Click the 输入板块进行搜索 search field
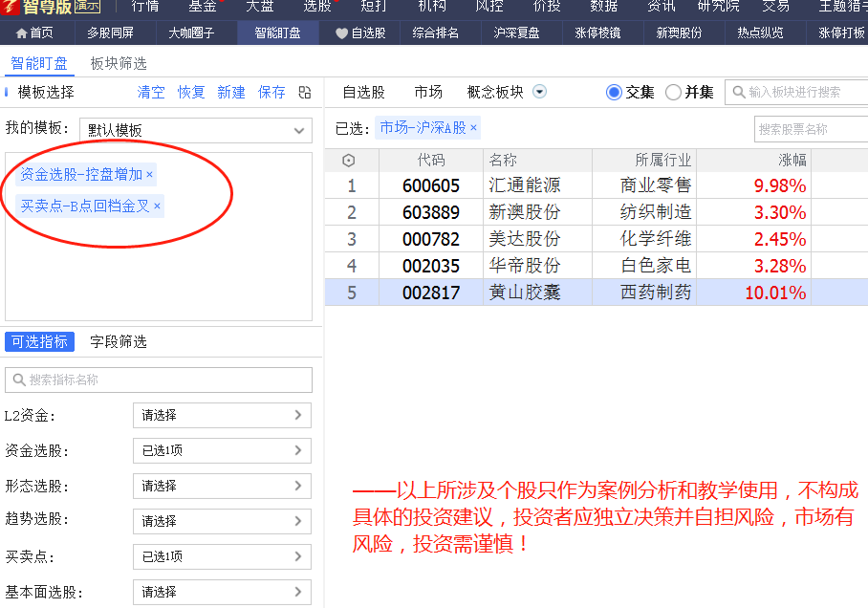This screenshot has width=868, height=608. point(797,92)
